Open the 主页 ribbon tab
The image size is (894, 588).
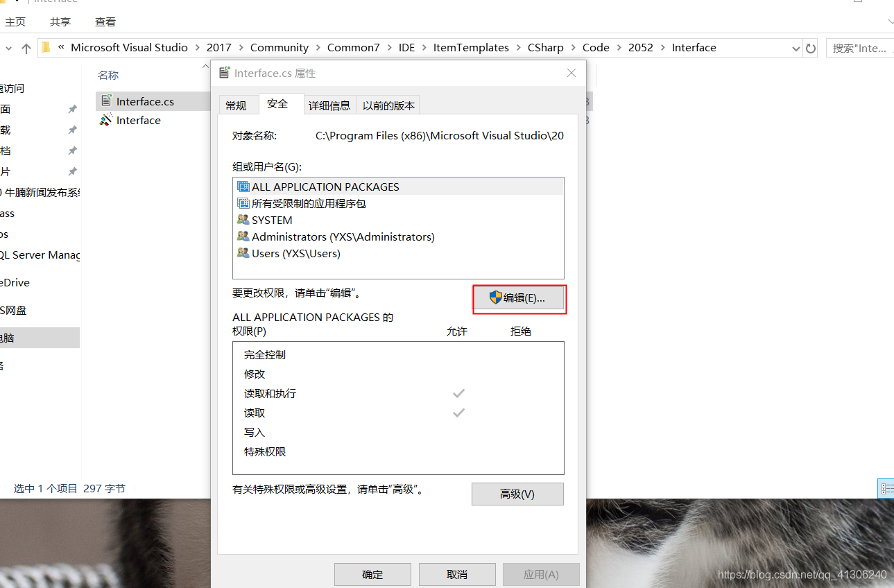(x=15, y=22)
